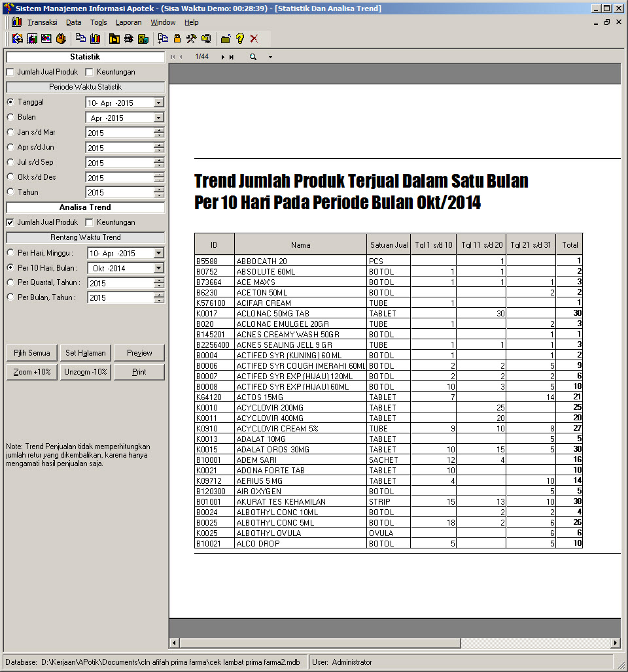Open the Window menu
628x672 pixels.
pyautogui.click(x=163, y=22)
